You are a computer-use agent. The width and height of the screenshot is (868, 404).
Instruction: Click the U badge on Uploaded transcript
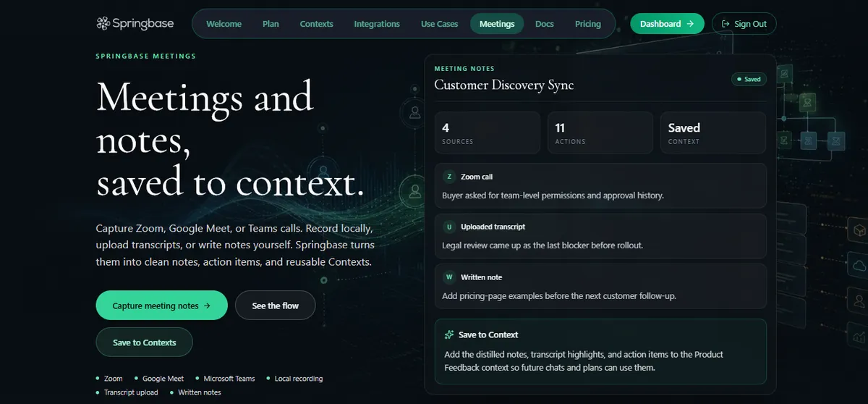click(449, 227)
